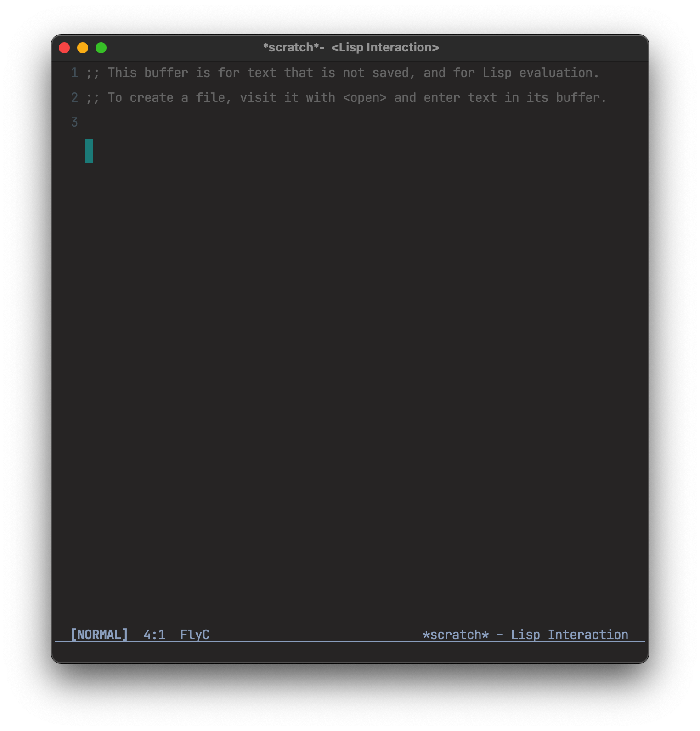Open the FlyC Flycheck mode-line menu
Screen dimensions: 700x731
[x=195, y=635]
